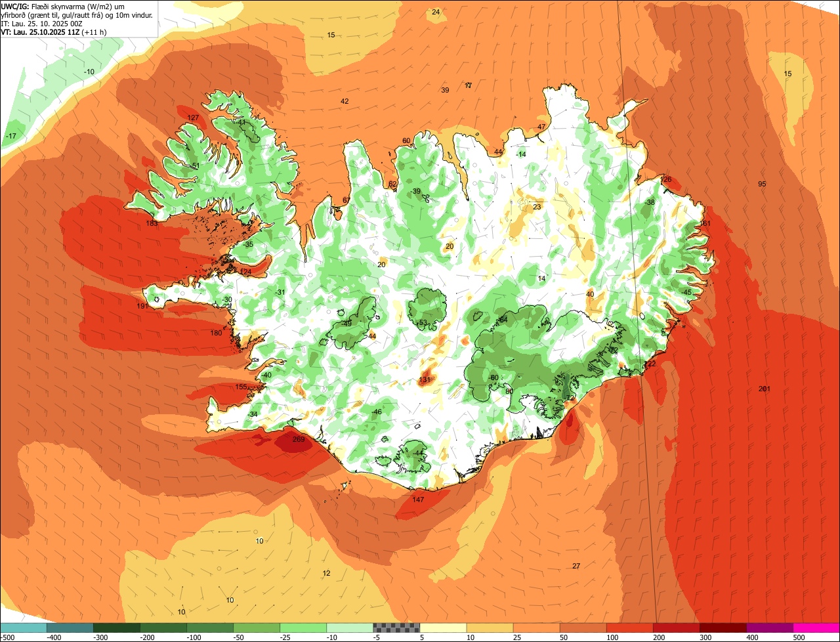Click the -51 value in the Westfjords
The width and height of the screenshot is (840, 642).
point(194,165)
